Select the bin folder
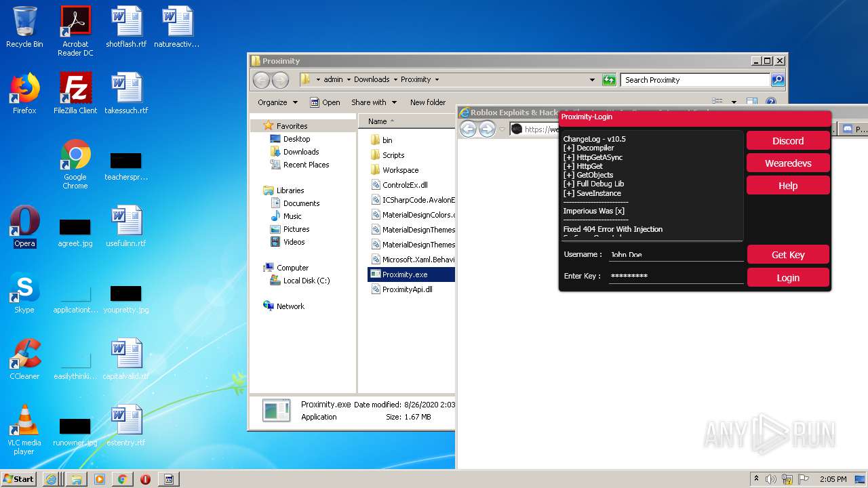The height and width of the screenshot is (488, 868). (387, 140)
